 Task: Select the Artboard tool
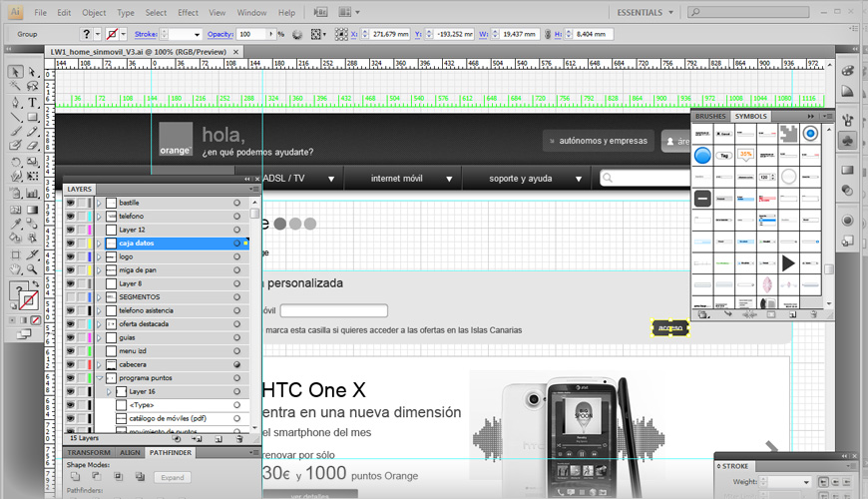[16, 255]
